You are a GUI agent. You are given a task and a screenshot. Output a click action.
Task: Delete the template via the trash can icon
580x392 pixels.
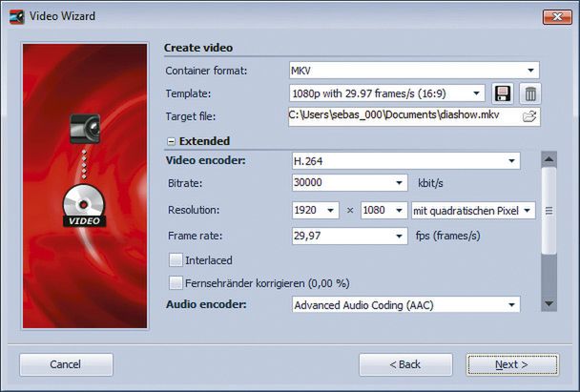[x=530, y=93]
